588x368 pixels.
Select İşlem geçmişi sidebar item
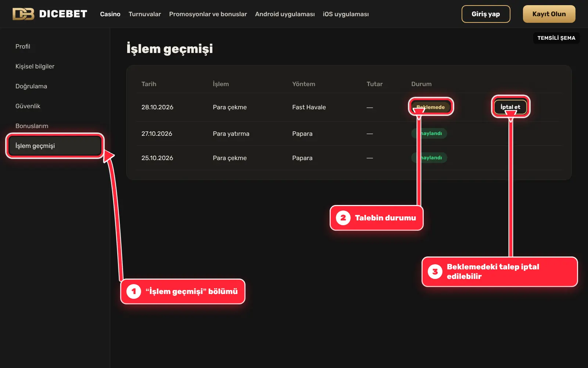click(55, 146)
